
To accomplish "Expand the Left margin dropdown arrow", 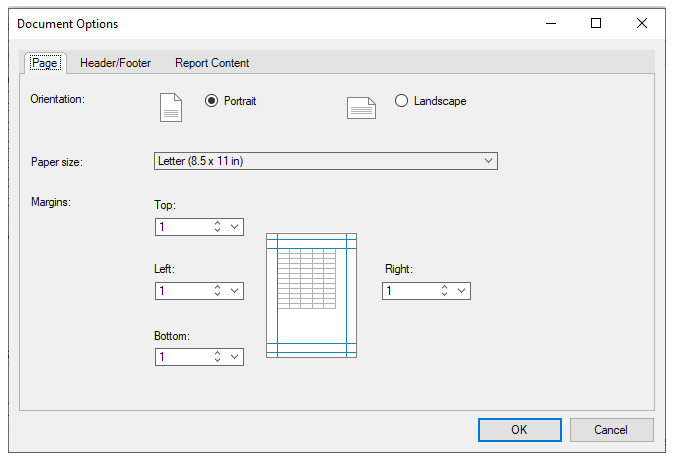I will (x=235, y=291).
